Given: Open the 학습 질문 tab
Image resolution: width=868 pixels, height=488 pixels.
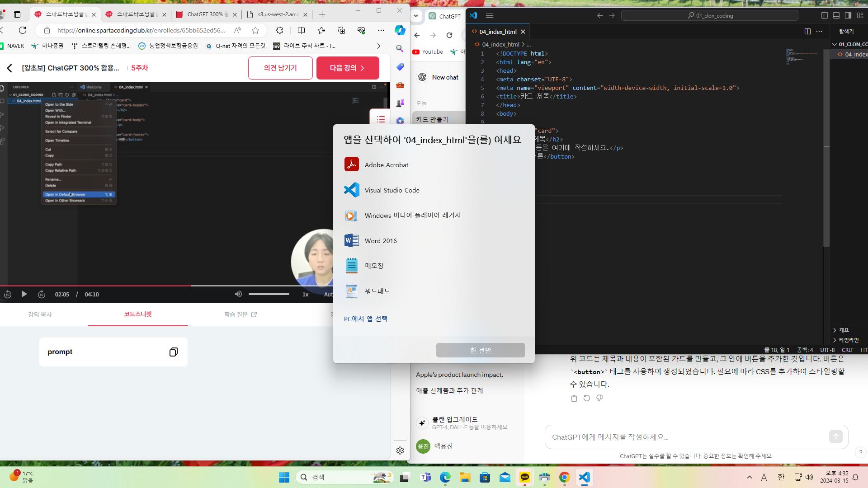Looking at the screenshot, I should point(241,314).
